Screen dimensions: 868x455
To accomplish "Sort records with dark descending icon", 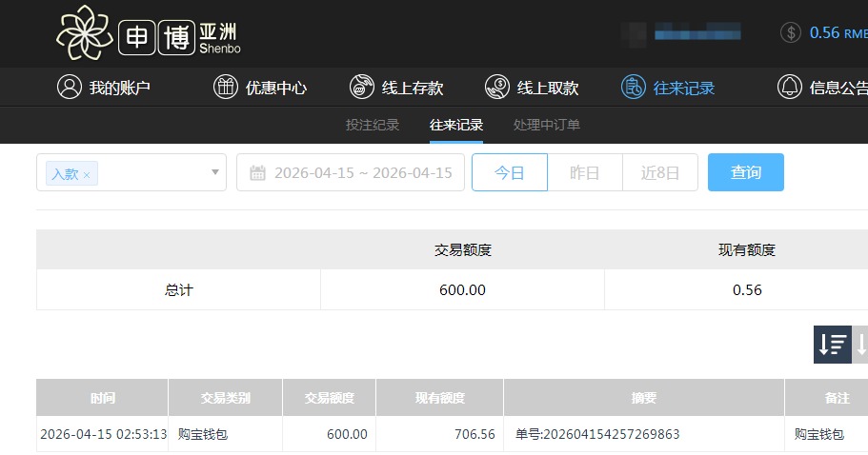I will [x=832, y=345].
